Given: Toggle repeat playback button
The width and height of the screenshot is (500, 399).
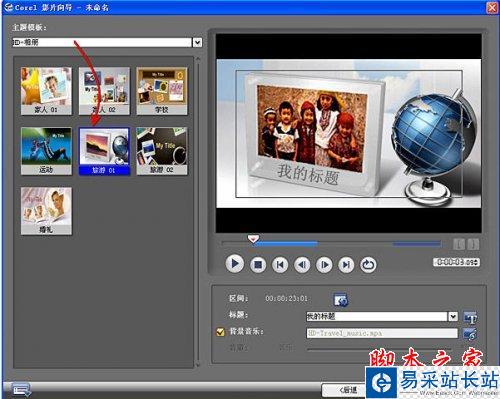Looking at the screenshot, I should 368,265.
